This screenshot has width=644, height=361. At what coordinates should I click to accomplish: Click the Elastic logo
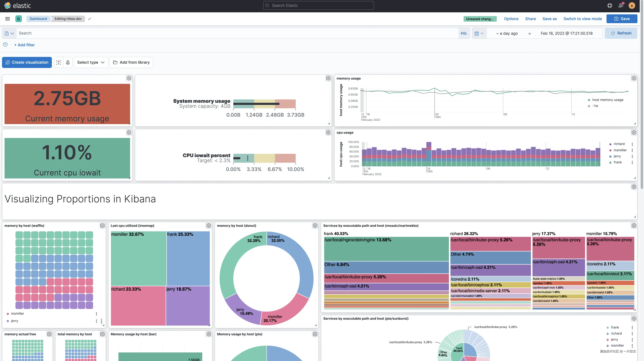pos(17,6)
